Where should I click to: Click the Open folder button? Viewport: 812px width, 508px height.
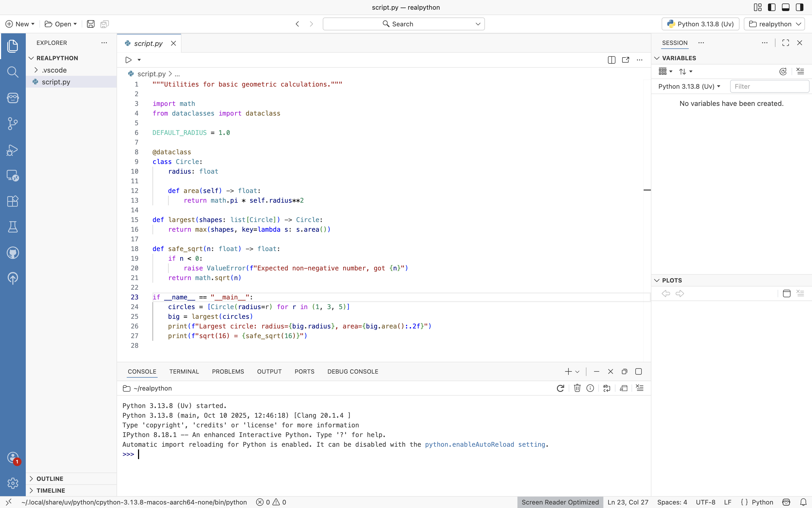coord(61,24)
